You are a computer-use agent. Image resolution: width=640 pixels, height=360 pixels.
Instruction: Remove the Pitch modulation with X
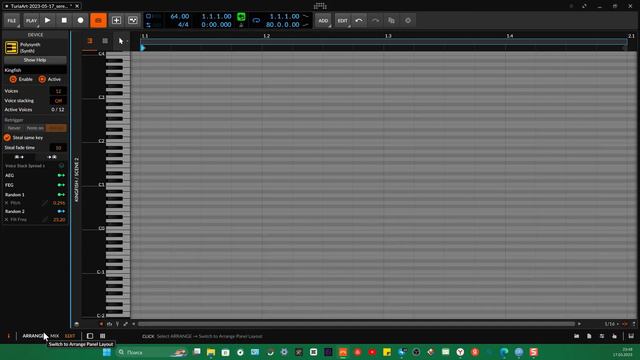7,203
